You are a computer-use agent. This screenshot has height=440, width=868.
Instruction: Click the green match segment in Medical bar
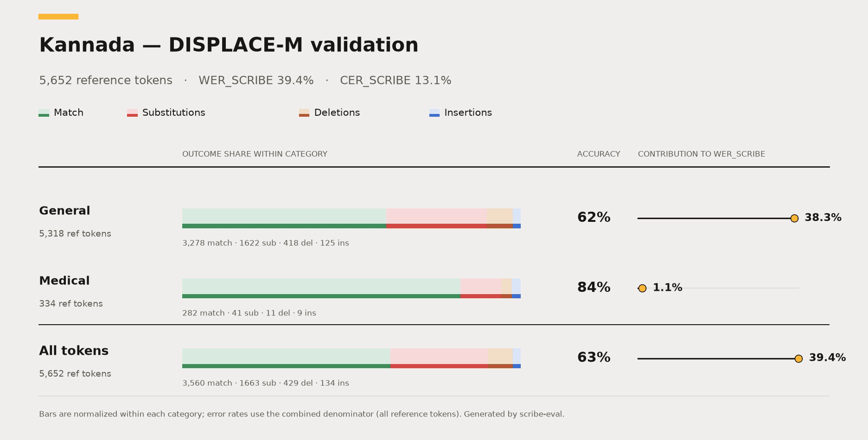(x=321, y=288)
